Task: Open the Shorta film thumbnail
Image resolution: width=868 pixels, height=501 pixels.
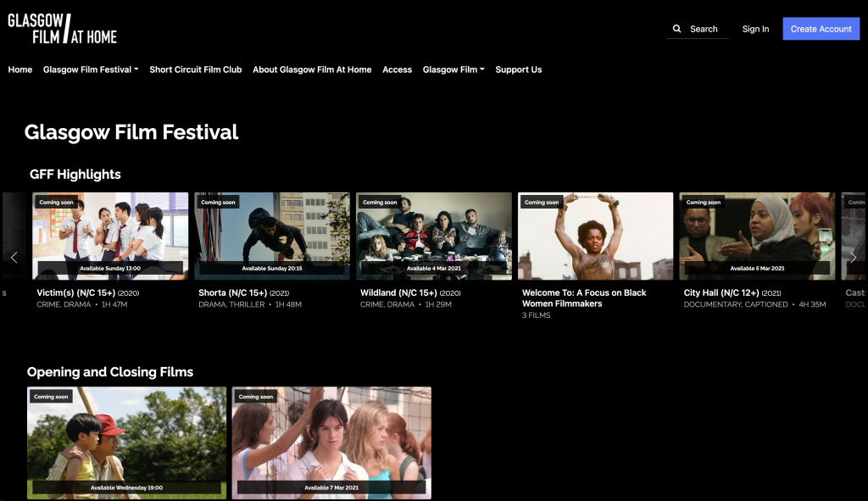Action: click(272, 236)
